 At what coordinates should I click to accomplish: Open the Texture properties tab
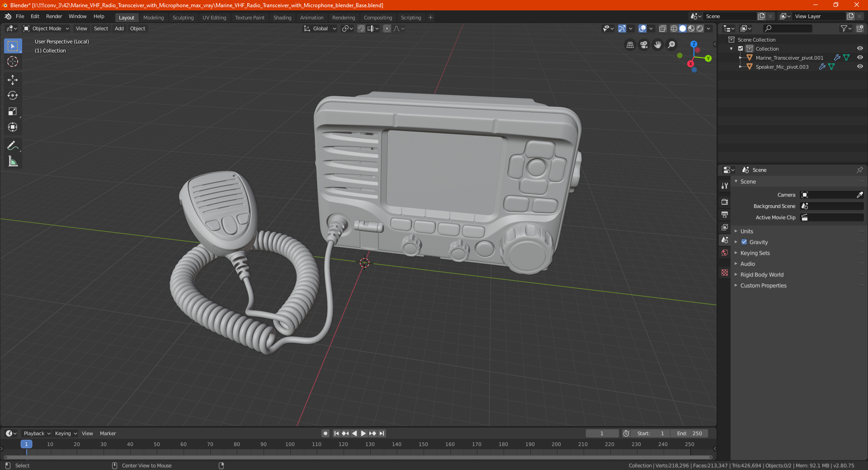(725, 273)
